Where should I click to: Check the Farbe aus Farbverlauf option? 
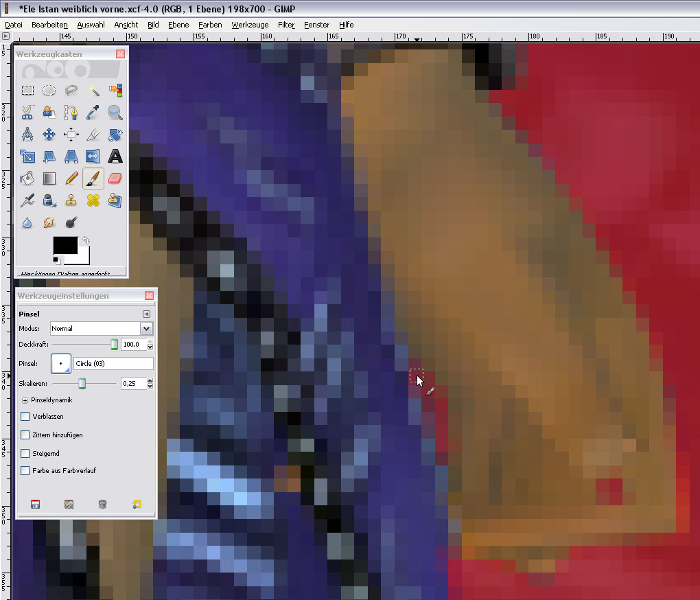pos(25,471)
